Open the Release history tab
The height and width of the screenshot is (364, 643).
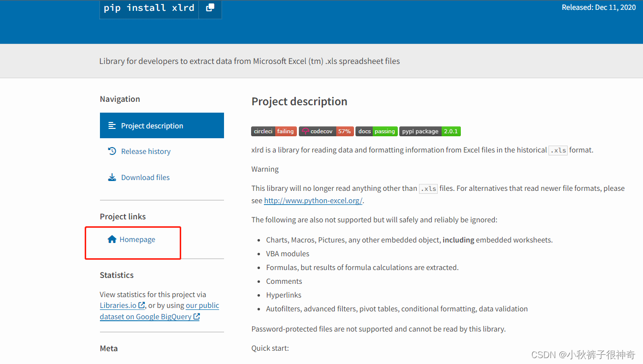point(146,152)
